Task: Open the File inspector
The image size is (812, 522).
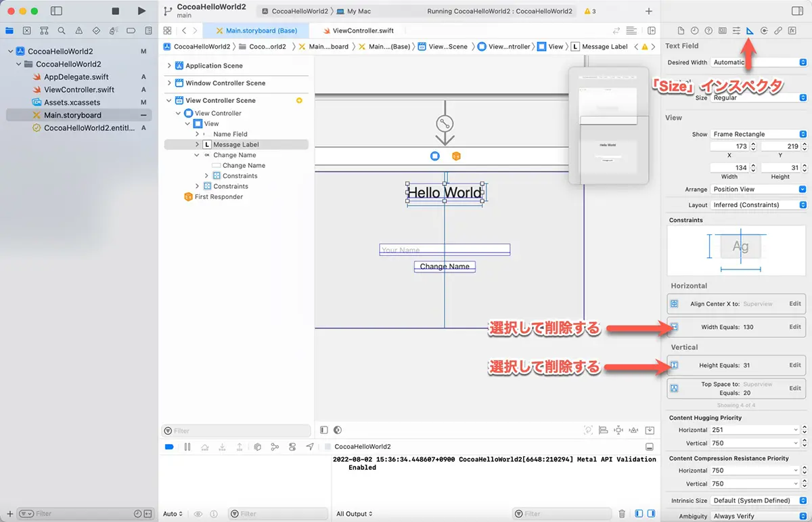Action: [x=681, y=30]
